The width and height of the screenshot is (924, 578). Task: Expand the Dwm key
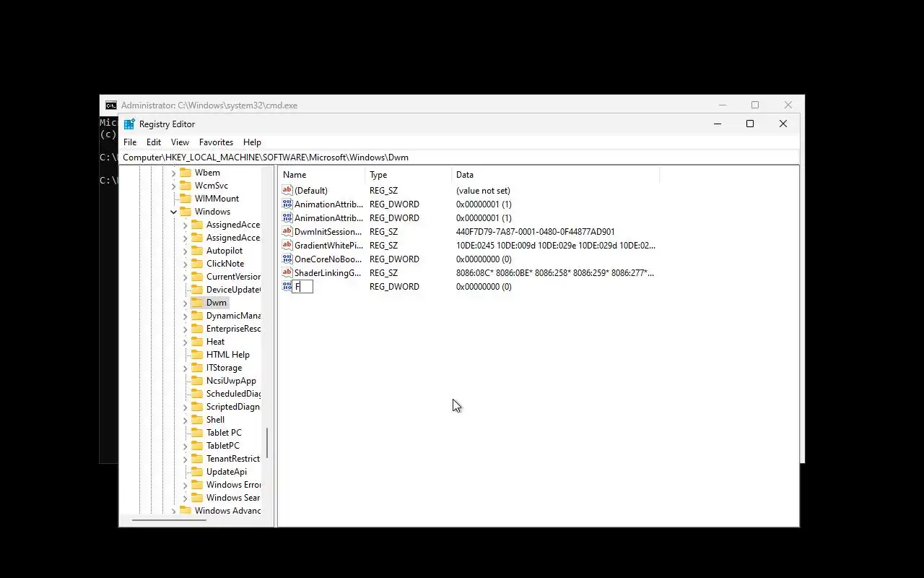pos(186,303)
